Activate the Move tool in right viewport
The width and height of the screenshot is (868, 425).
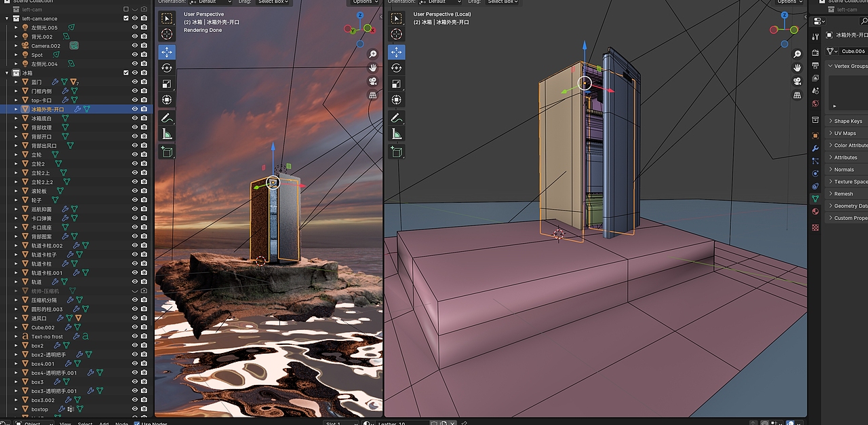click(396, 52)
